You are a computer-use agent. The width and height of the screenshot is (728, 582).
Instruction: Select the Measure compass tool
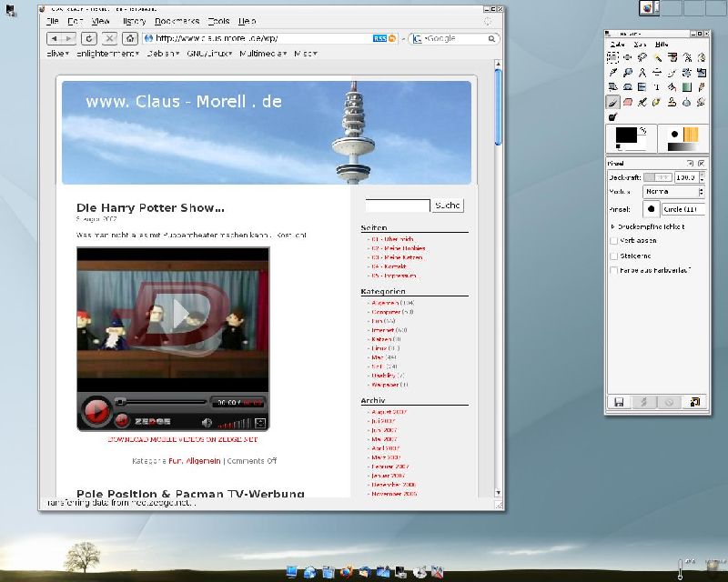coord(642,73)
